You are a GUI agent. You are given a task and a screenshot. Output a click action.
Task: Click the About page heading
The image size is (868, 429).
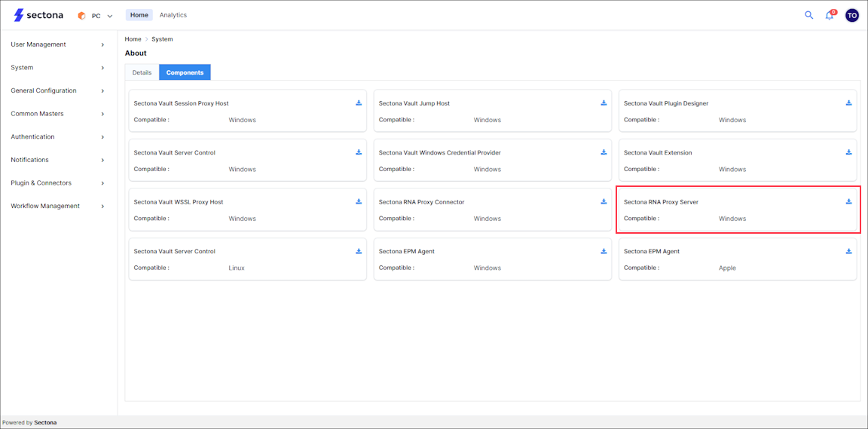click(x=136, y=54)
